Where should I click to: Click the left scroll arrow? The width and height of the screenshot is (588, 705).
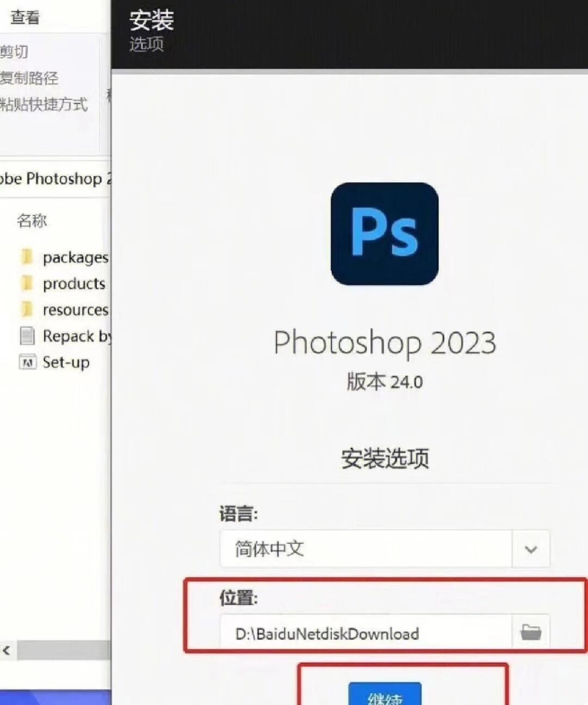[x=7, y=651]
